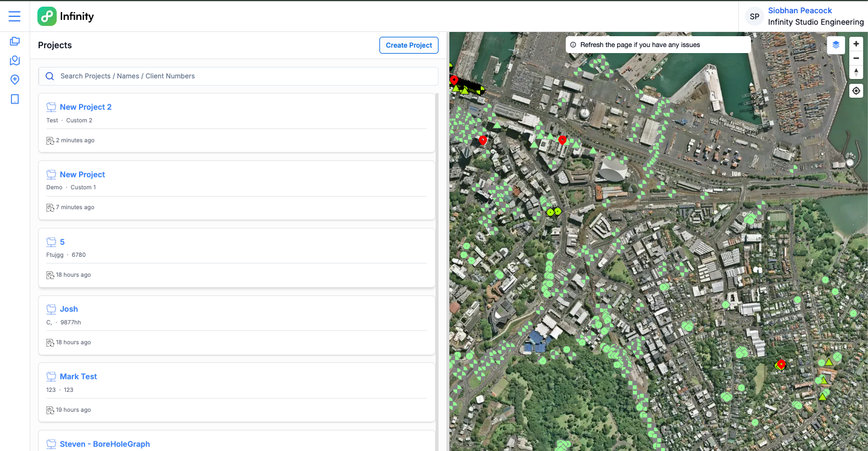868x451 pixels.
Task: Click the '7 minutes ago' timestamp
Action: coord(75,207)
